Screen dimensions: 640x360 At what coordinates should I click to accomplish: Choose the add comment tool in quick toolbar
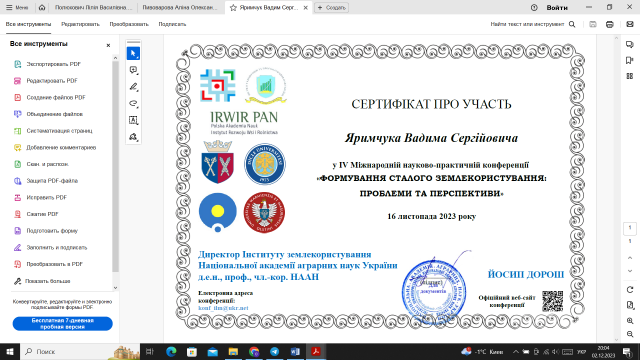click(133, 70)
